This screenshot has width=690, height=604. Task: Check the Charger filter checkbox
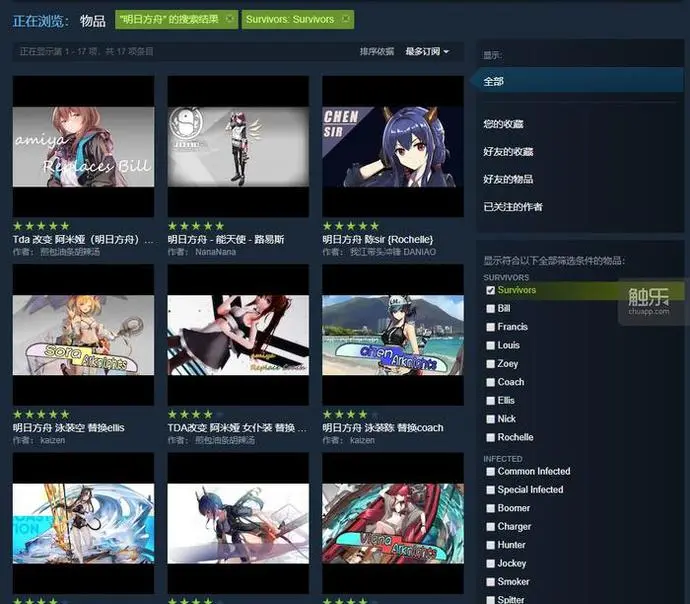[490, 527]
